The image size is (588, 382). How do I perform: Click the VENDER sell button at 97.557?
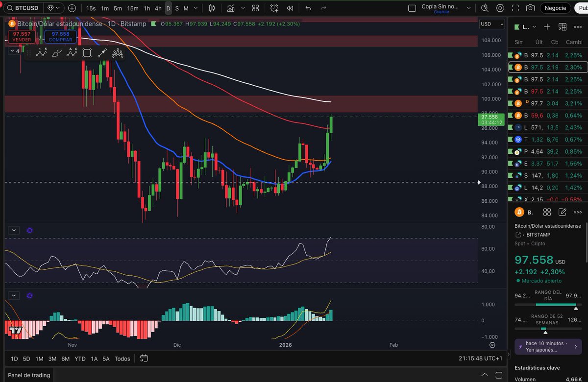coord(22,36)
